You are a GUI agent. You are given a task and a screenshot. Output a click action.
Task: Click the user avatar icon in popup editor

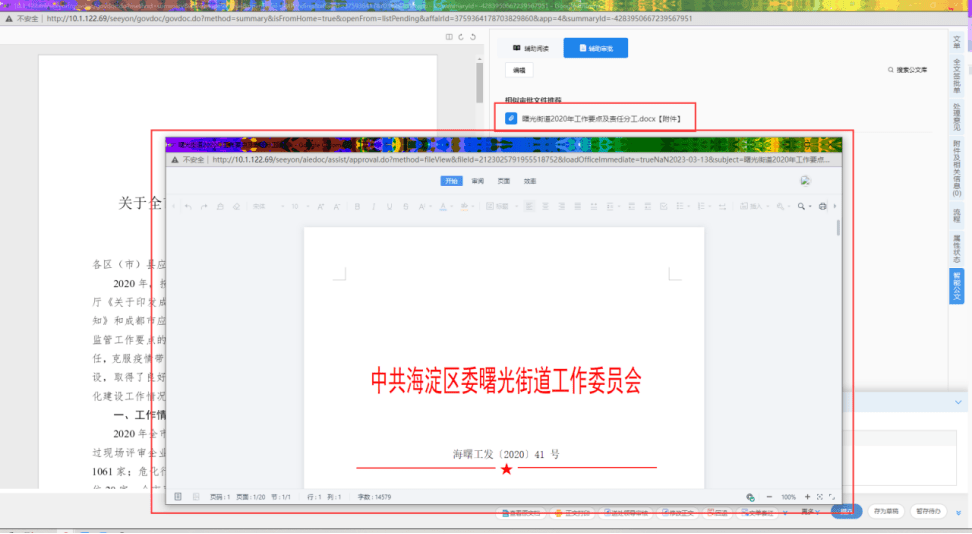(x=805, y=181)
